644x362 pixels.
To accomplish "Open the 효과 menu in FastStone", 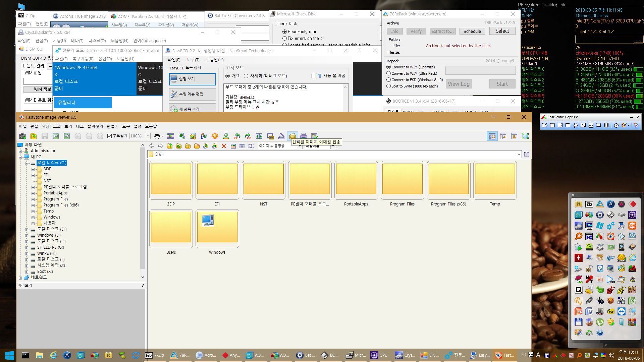I will 57,126.
